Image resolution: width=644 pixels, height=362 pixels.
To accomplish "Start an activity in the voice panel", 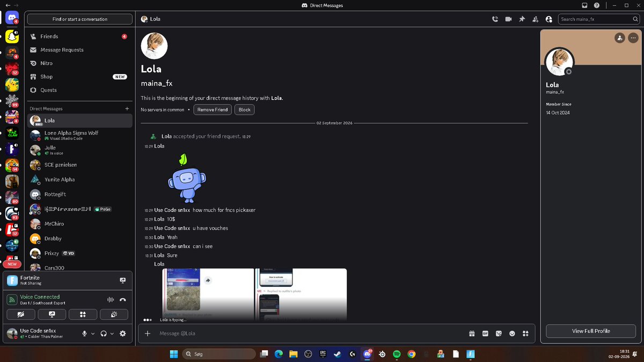I will (x=83, y=314).
